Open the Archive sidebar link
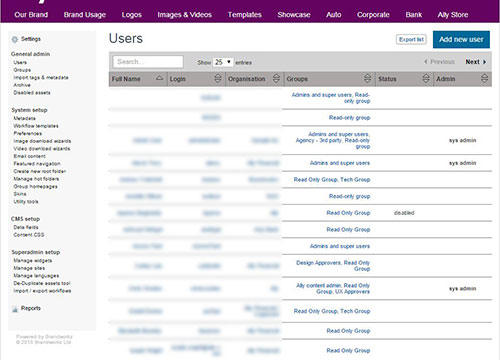This screenshot has height=360, width=500. click(22, 85)
